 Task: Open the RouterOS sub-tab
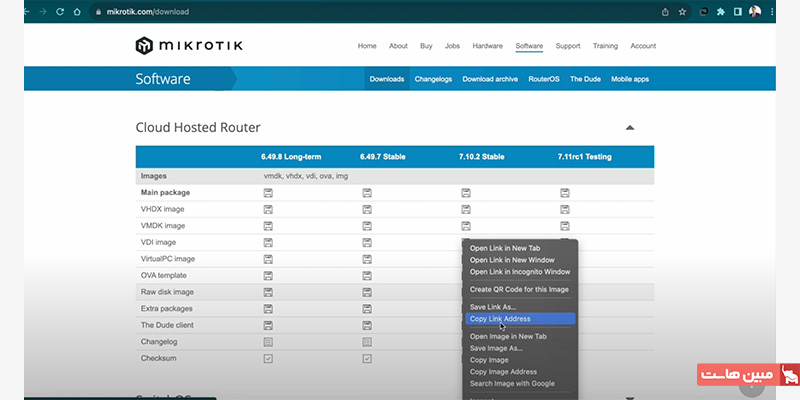(544, 79)
